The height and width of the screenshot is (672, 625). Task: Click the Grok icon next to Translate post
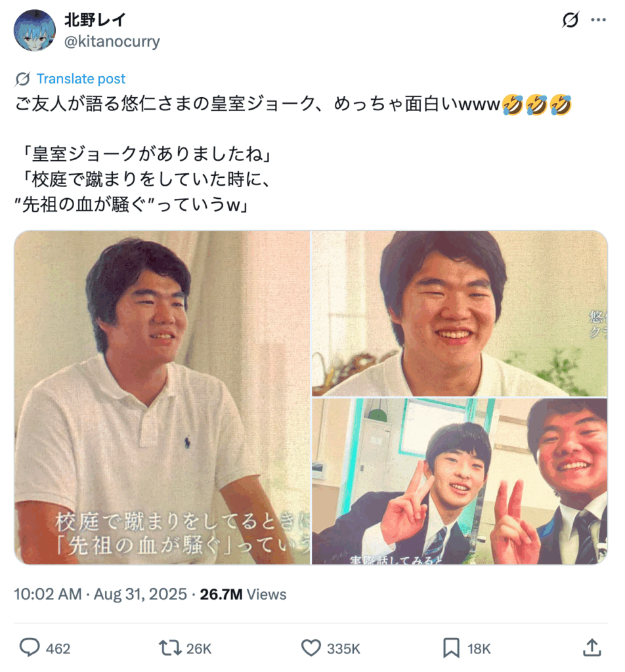[x=22, y=79]
